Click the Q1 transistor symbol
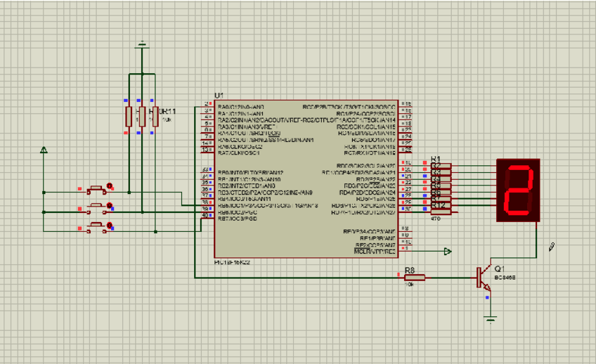This screenshot has height=364, width=596. coord(483,278)
